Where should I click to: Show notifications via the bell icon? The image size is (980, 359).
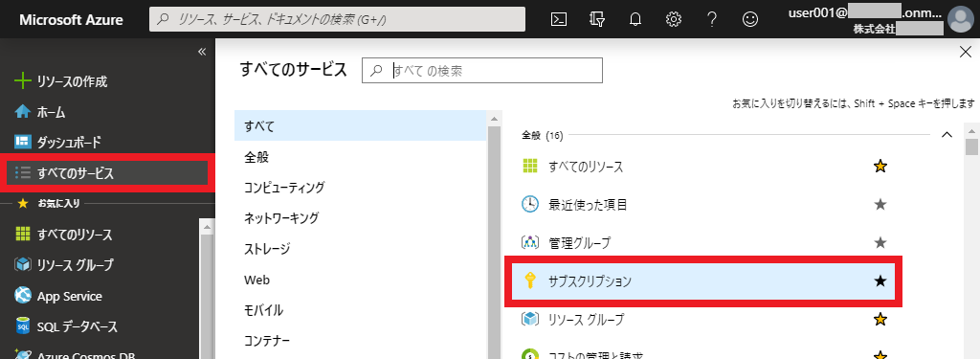tap(635, 19)
